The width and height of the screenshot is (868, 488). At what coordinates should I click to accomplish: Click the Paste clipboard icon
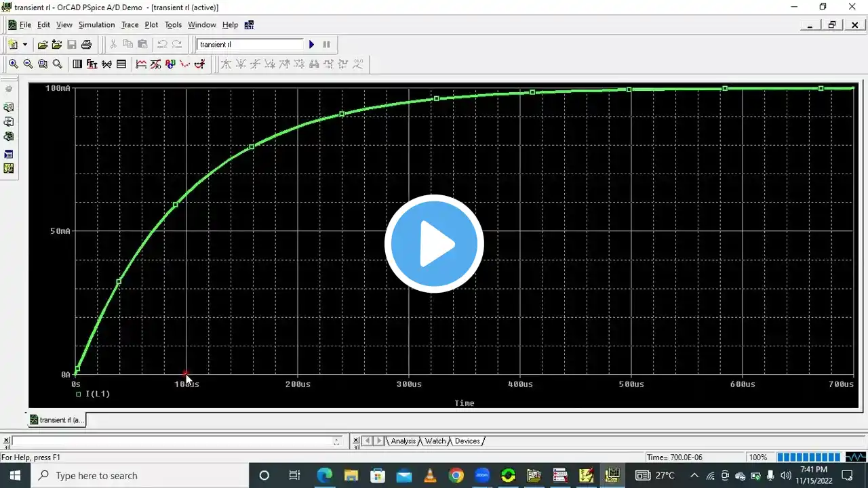point(142,44)
